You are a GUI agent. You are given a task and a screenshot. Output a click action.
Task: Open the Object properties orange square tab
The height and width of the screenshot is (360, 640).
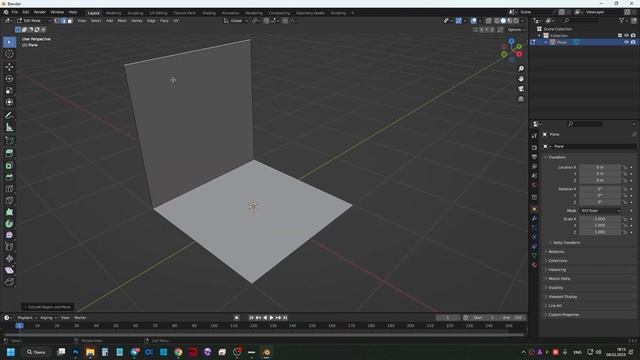pos(534,209)
